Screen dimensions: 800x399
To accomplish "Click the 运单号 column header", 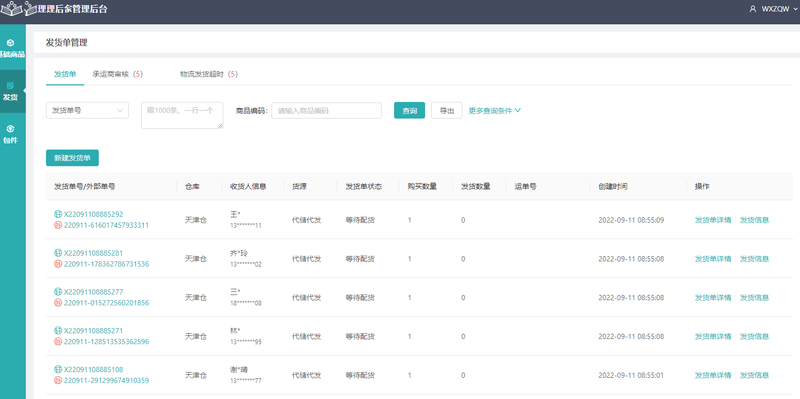I will (525, 186).
